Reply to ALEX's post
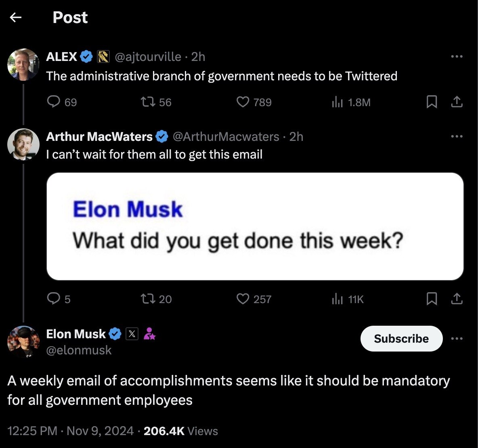 [54, 102]
